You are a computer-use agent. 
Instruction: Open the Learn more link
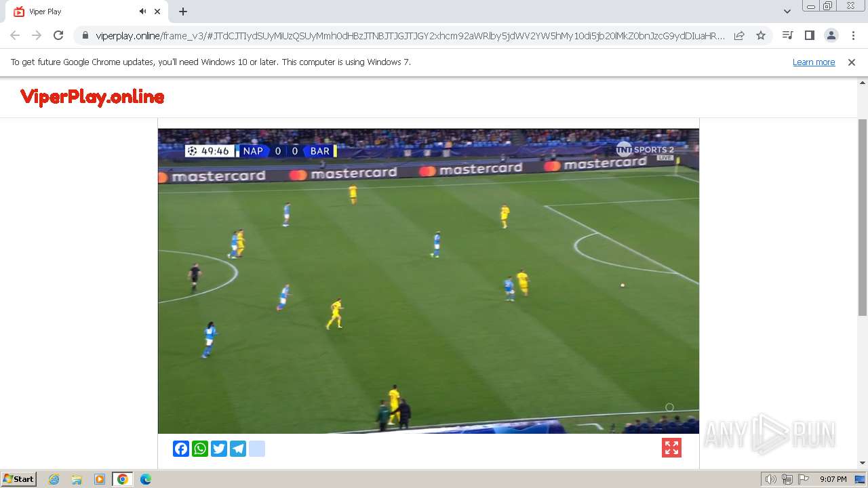pos(814,62)
